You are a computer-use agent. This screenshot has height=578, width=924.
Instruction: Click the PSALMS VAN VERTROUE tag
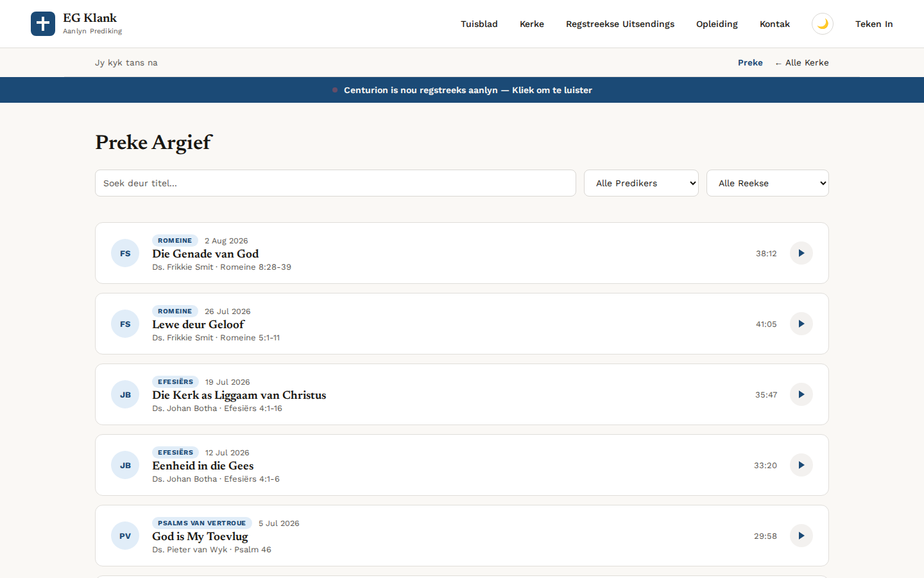coord(202,523)
